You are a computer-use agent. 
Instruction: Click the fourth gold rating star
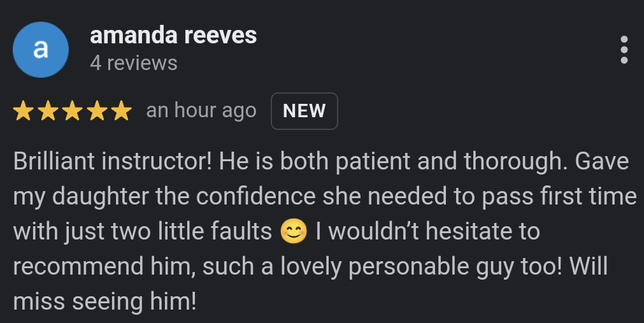click(x=96, y=111)
